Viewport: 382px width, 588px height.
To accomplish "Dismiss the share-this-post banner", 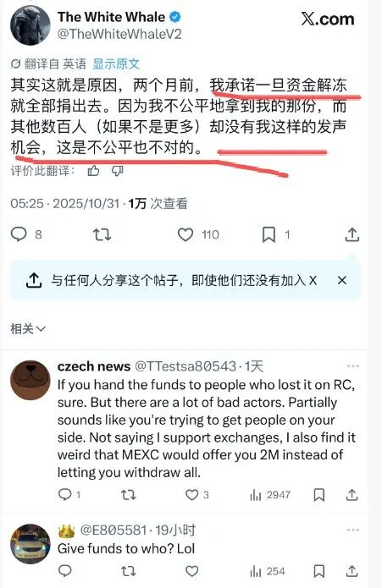I will tap(342, 280).
